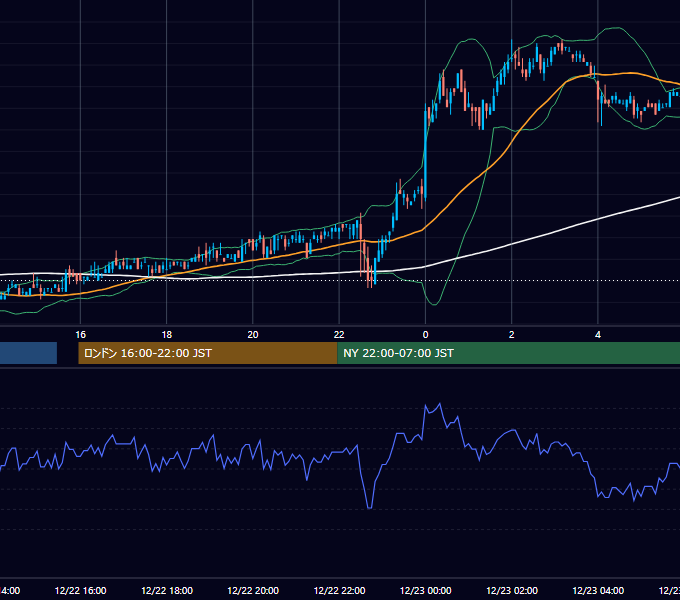This screenshot has height=600, width=680.
Task: Click the 2 hour label on price chart axis
Action: [x=512, y=335]
